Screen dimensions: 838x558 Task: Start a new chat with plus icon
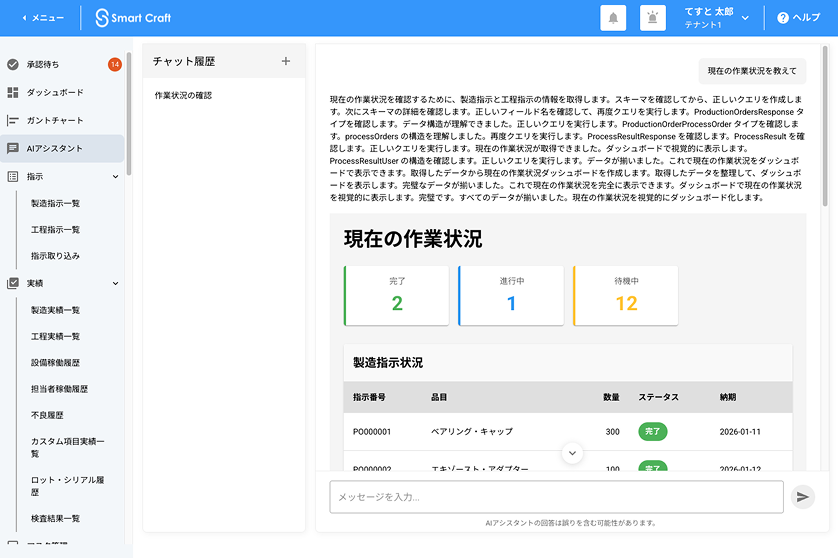click(286, 61)
